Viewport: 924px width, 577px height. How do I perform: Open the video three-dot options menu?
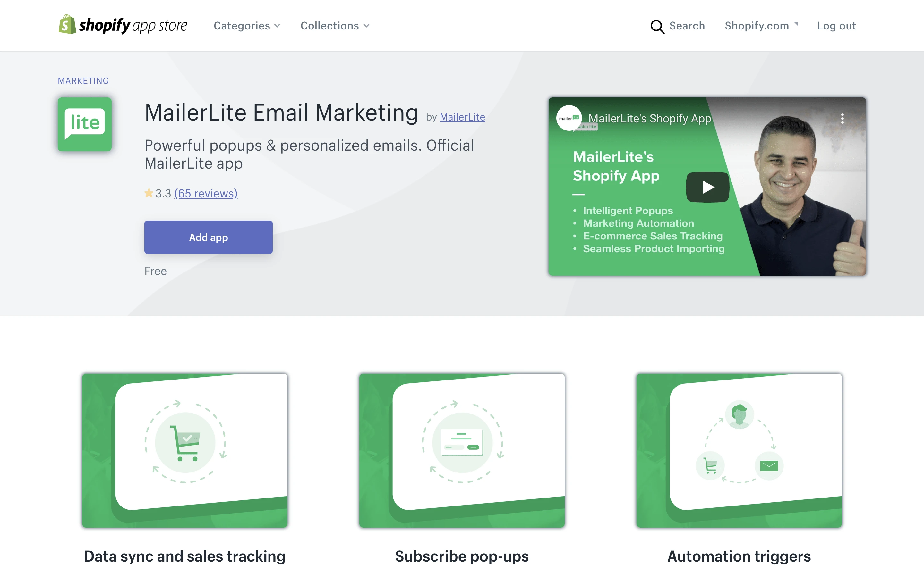[842, 119]
